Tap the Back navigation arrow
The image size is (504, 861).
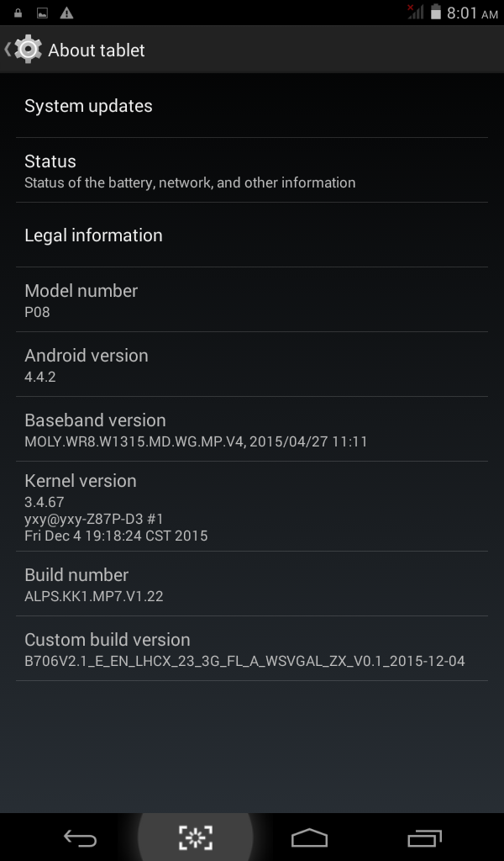pyautogui.click(x=80, y=838)
